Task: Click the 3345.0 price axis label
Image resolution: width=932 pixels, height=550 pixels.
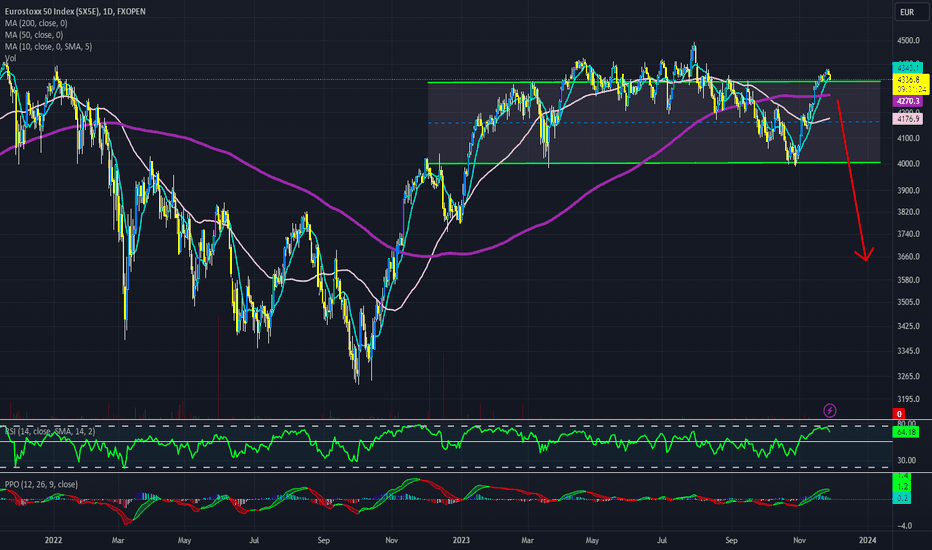Action: pos(909,351)
